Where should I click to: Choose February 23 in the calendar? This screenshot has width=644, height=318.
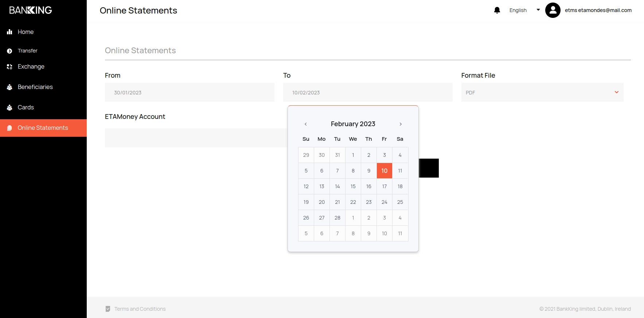click(x=369, y=202)
